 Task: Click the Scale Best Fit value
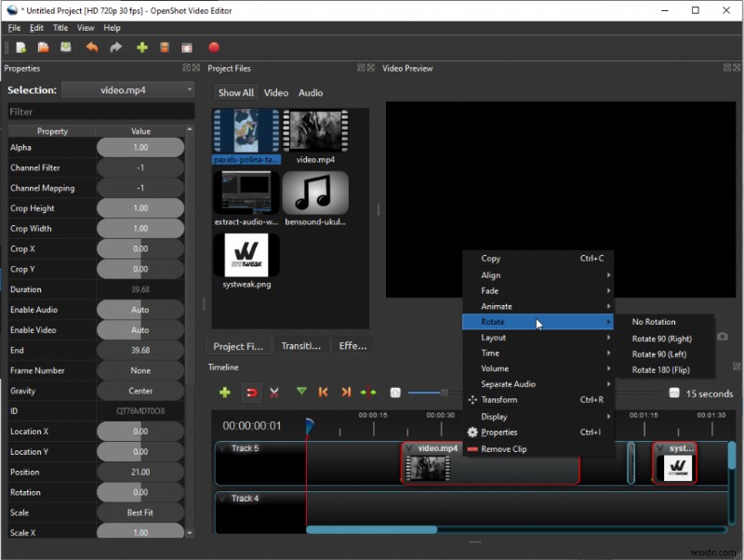coord(140,513)
